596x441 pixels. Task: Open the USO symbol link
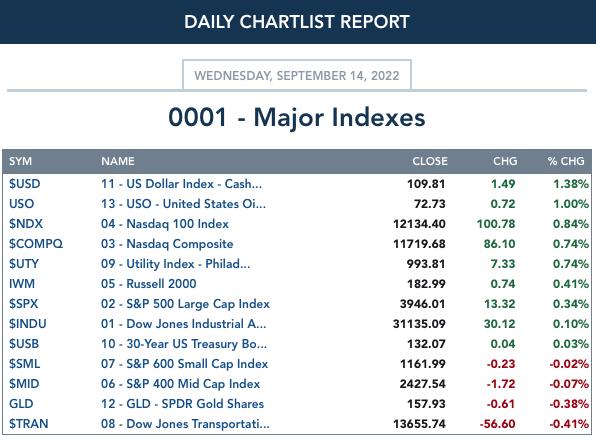click(22, 204)
